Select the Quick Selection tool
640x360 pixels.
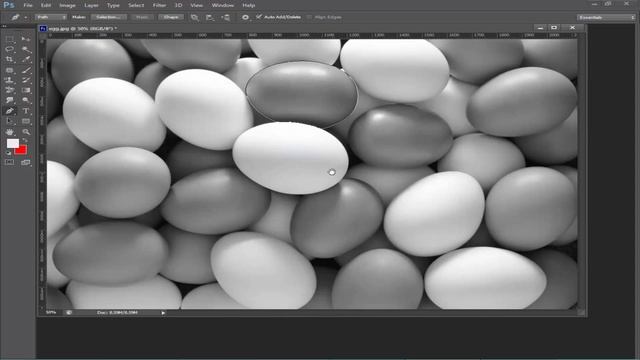click(26, 49)
